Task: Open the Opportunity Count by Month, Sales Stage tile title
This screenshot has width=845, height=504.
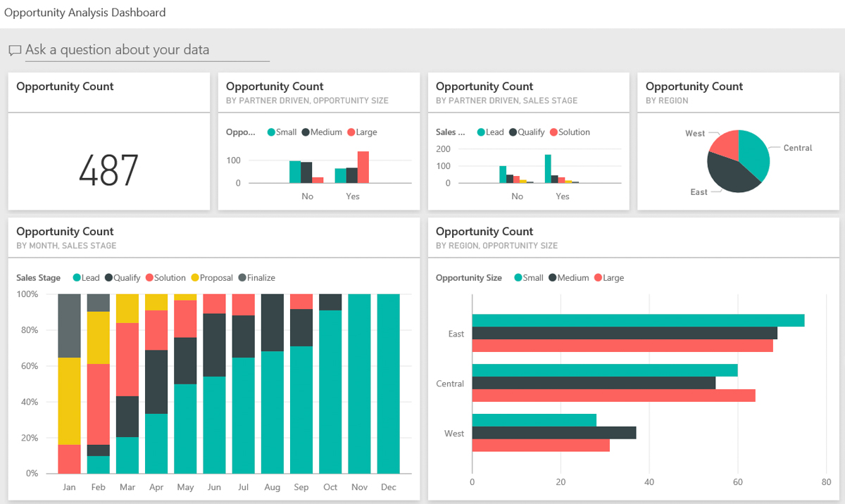Action: [x=65, y=232]
